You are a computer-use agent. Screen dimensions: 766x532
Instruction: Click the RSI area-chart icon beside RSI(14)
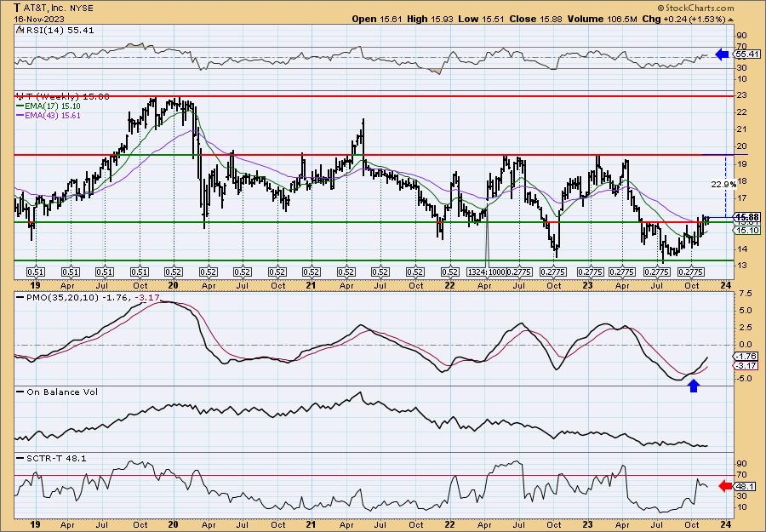[20, 30]
